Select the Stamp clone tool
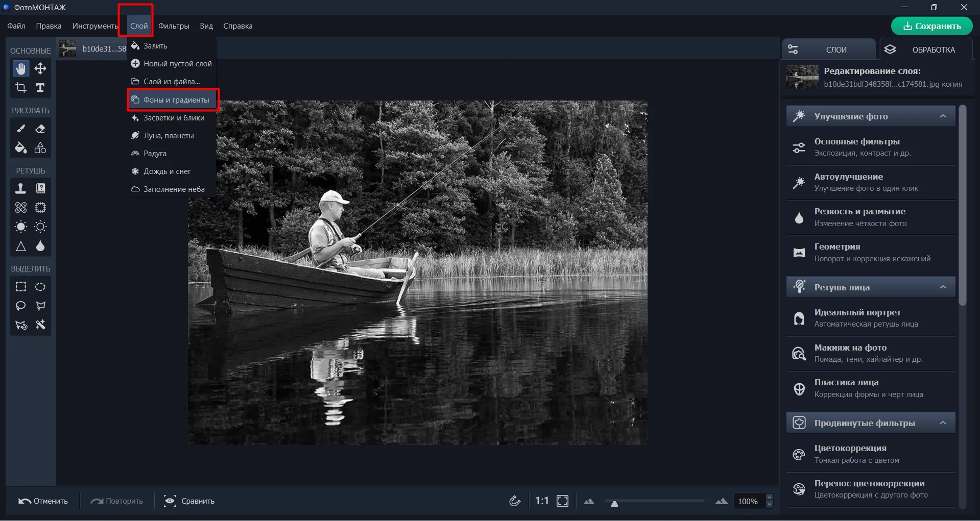 click(21, 188)
